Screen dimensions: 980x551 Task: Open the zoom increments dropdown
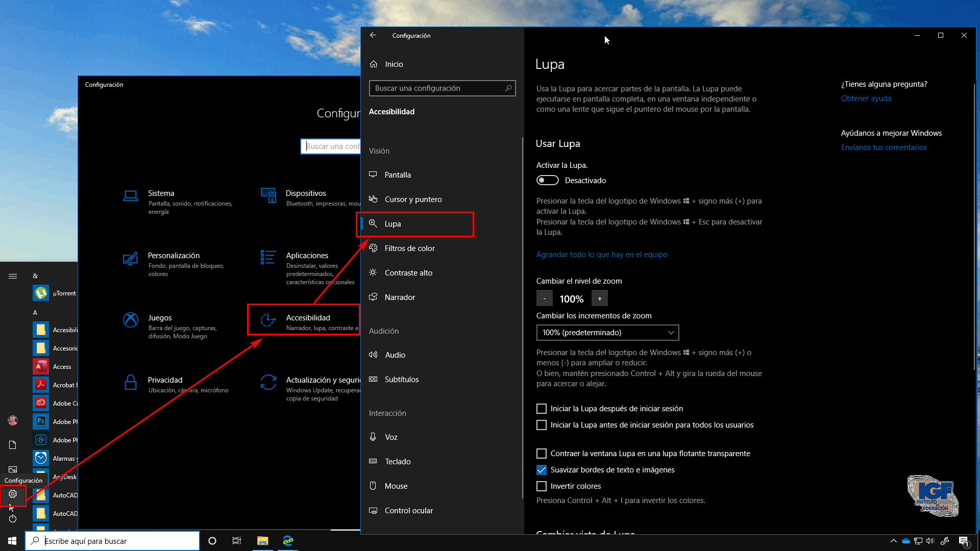pyautogui.click(x=607, y=332)
